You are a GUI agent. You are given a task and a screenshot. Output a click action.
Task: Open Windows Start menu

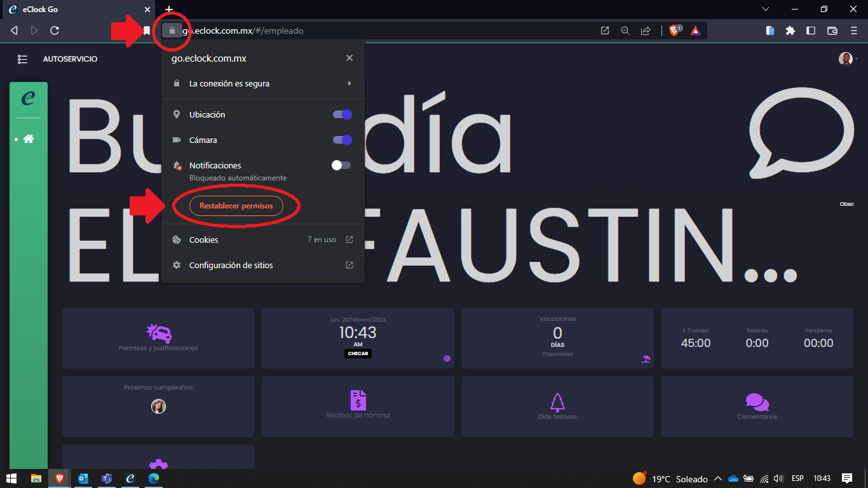click(11, 478)
